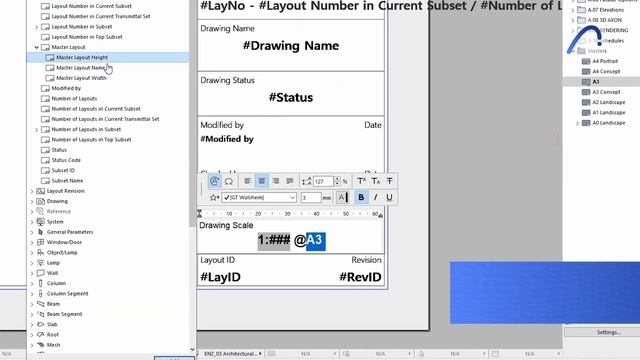The image size is (640, 360).
Task: Click the left indent marker on the ruler
Action: point(199,213)
